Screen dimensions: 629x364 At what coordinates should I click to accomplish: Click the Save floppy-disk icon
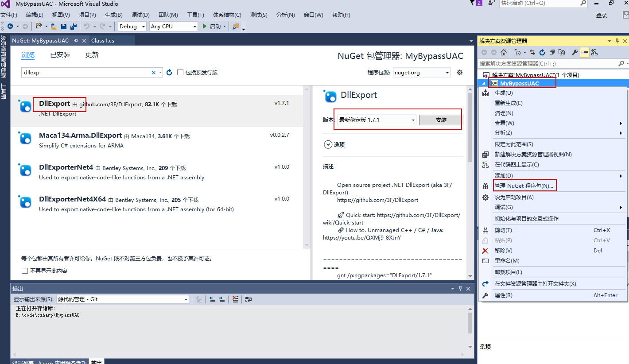coord(64,27)
